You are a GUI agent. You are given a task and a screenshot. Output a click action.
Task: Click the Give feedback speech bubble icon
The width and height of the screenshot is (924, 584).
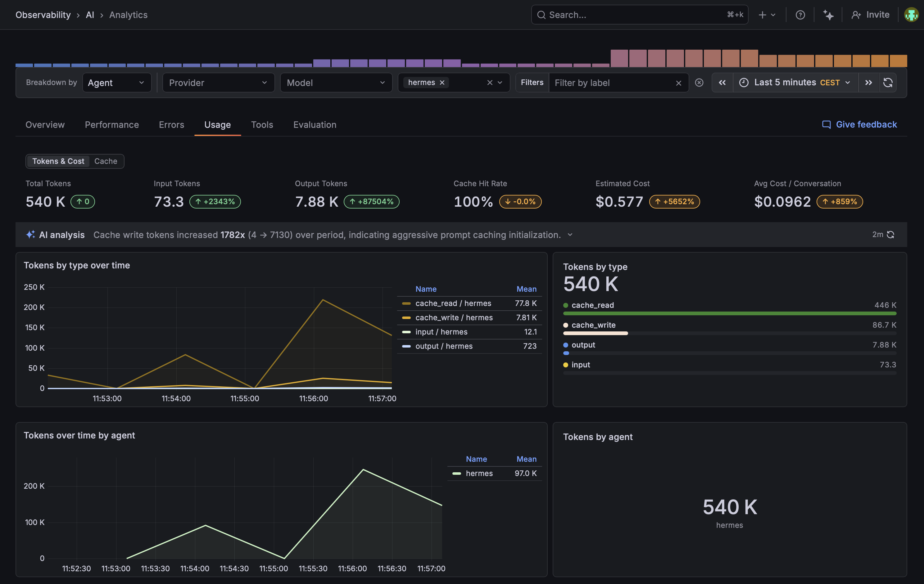[826, 125]
